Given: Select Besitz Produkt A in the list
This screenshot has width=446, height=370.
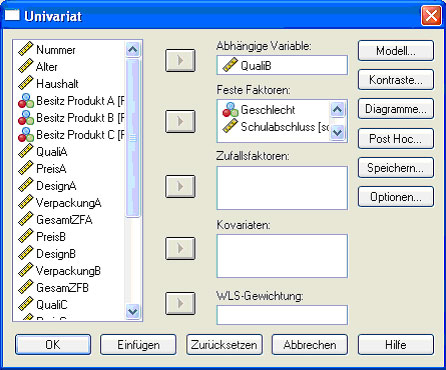Looking at the screenshot, I should tap(80, 101).
